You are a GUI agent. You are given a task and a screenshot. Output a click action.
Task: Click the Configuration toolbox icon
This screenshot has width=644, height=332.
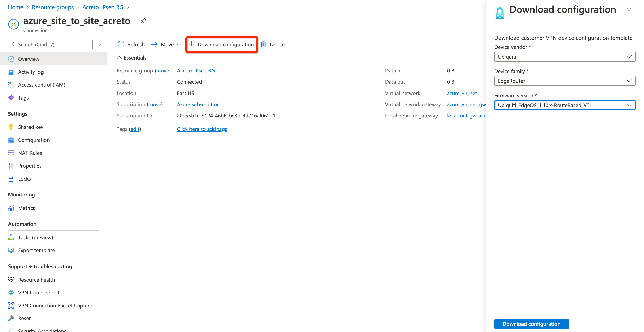pos(11,140)
